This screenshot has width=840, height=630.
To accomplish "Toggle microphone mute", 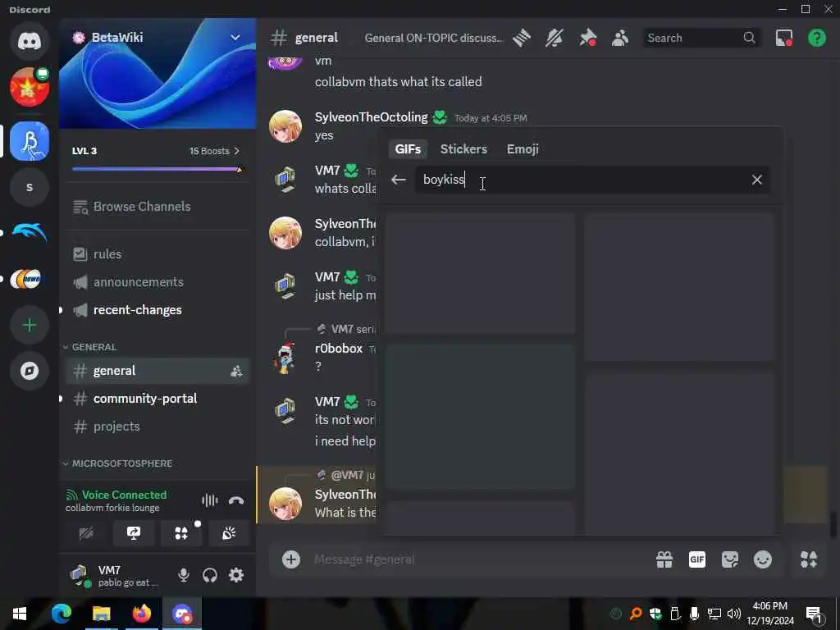I will coord(183,575).
